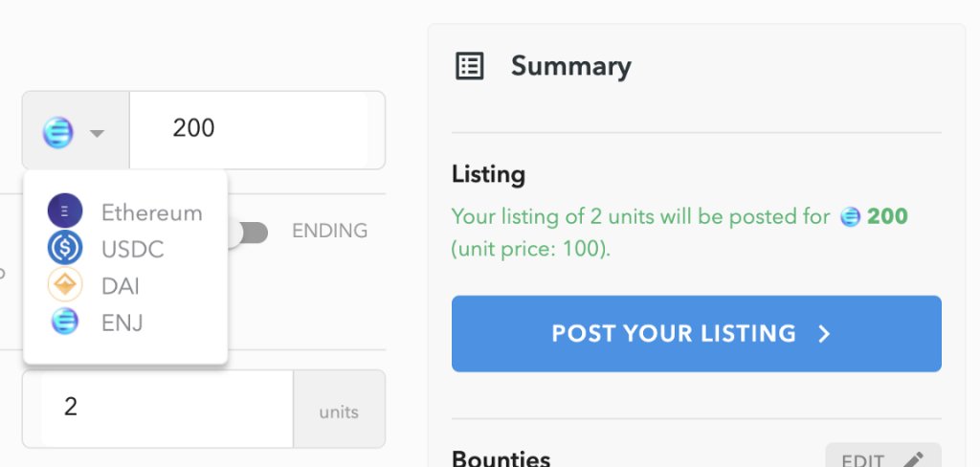980x467 pixels.
Task: Click the ENJ icon beside green 200
Action: (850, 217)
